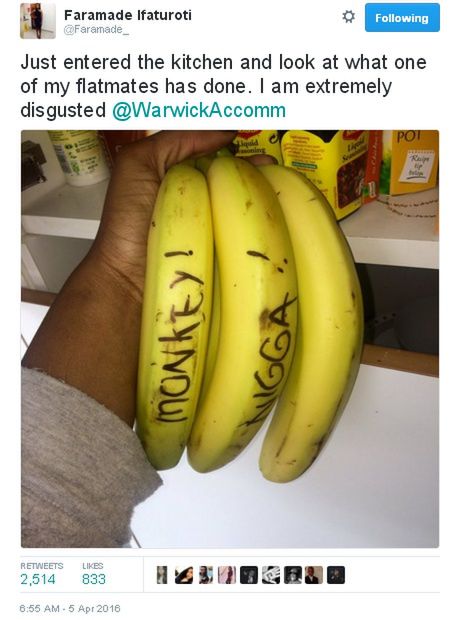
Task: Click the RETWEETS label text
Action: 42,566
